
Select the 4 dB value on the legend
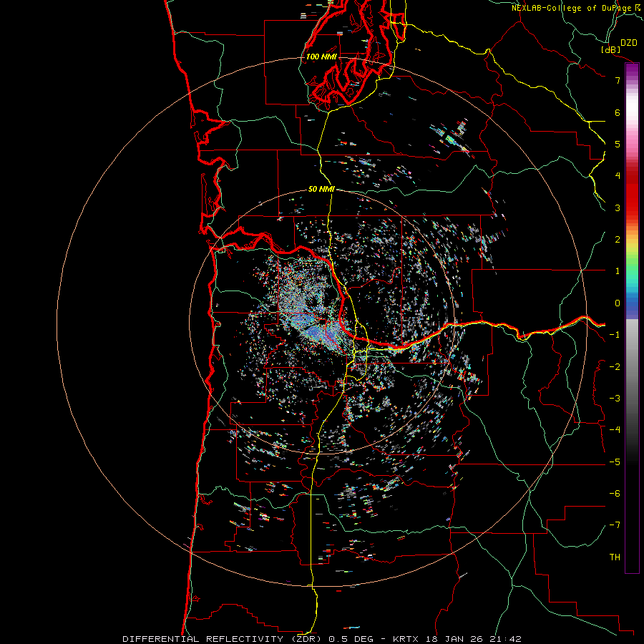tap(618, 176)
